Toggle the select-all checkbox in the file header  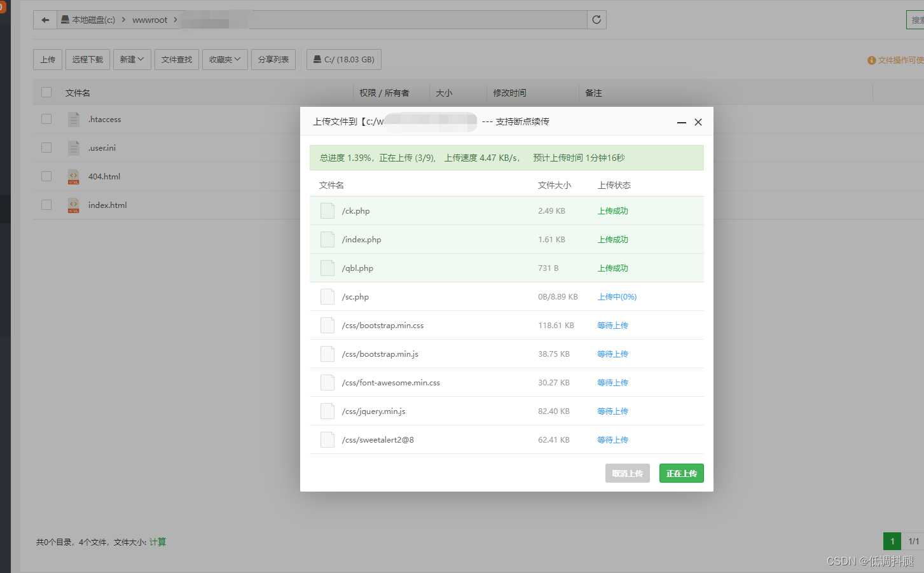(x=46, y=92)
